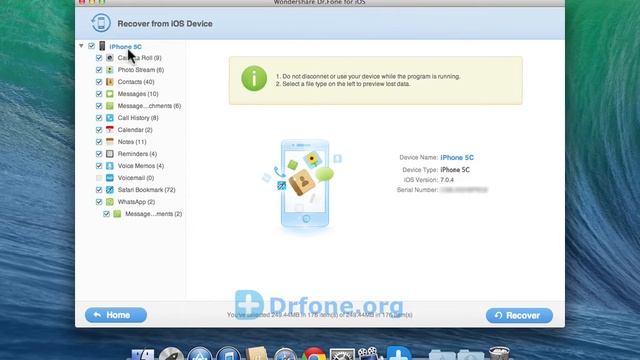Uncheck the iPhone 5C root checkbox
The width and height of the screenshot is (640, 360).
click(91, 46)
